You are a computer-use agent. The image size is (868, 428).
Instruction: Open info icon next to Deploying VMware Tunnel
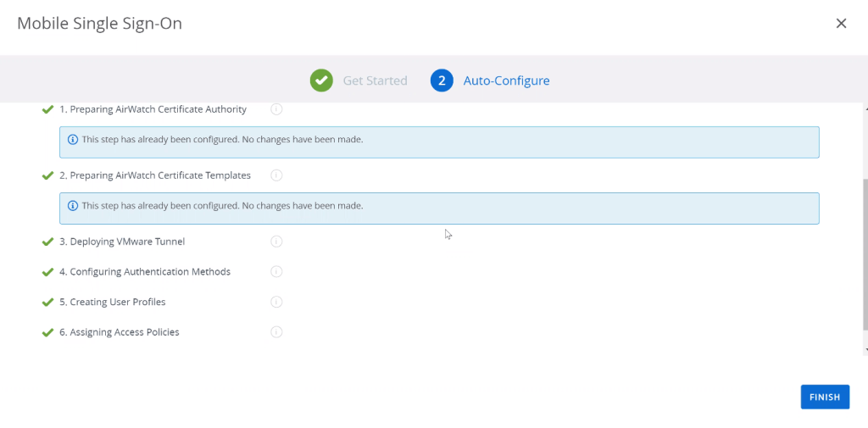276,242
